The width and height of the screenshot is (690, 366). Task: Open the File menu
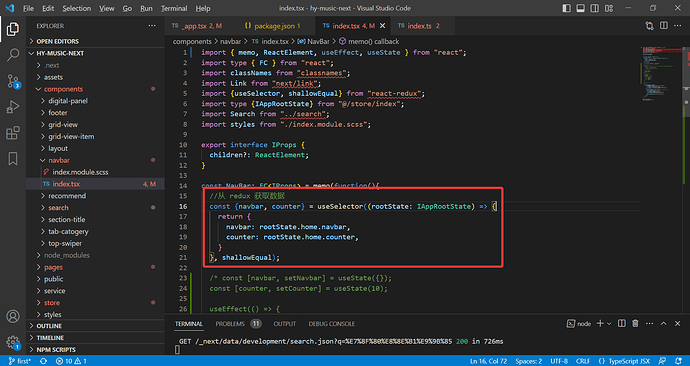[x=28, y=8]
